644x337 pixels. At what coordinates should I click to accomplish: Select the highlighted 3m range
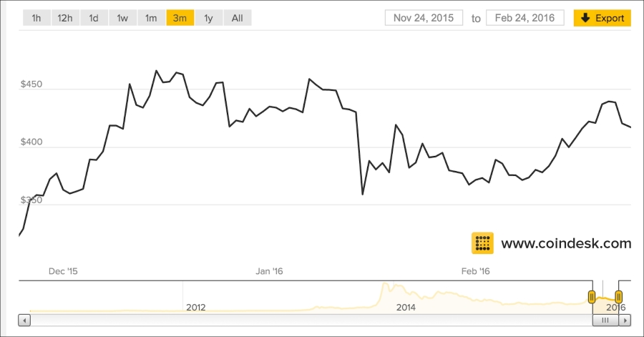(180, 18)
